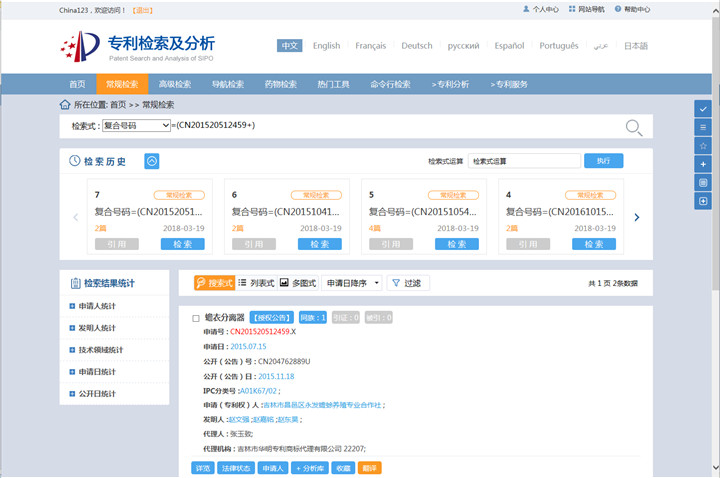Click the star favorites icon in right sidebar
The image size is (720, 478).
[x=703, y=146]
